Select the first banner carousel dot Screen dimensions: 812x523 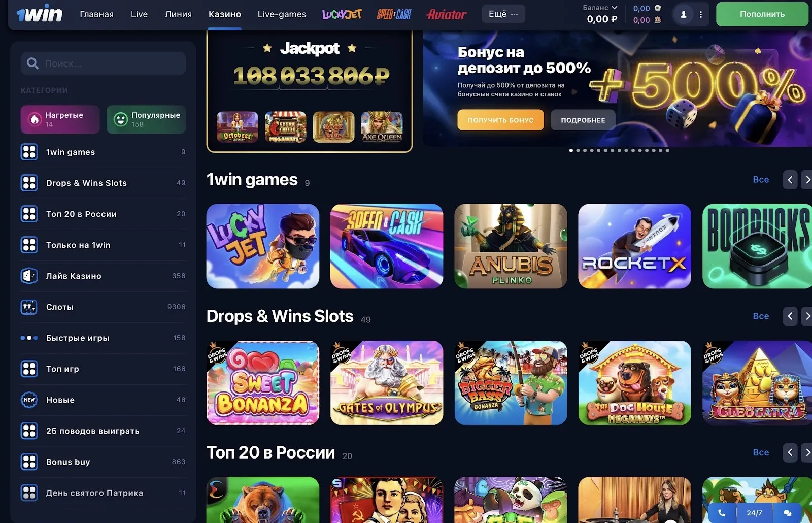pos(571,150)
